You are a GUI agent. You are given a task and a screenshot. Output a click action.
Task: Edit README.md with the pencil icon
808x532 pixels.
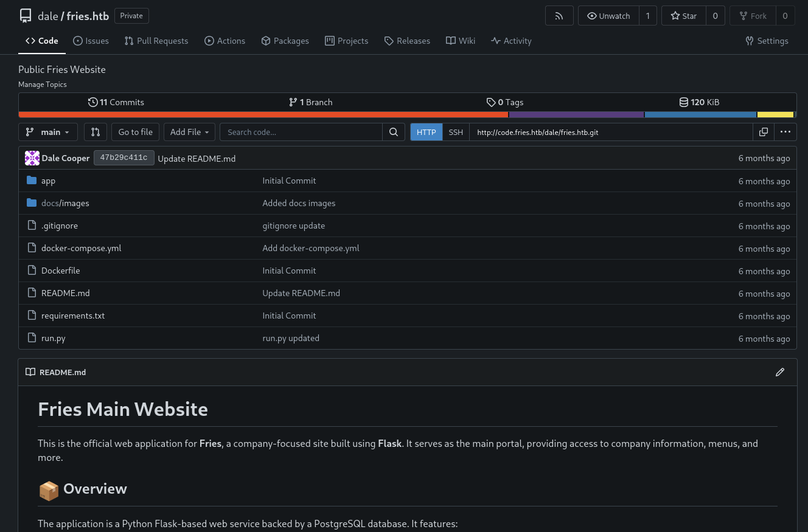click(780, 372)
